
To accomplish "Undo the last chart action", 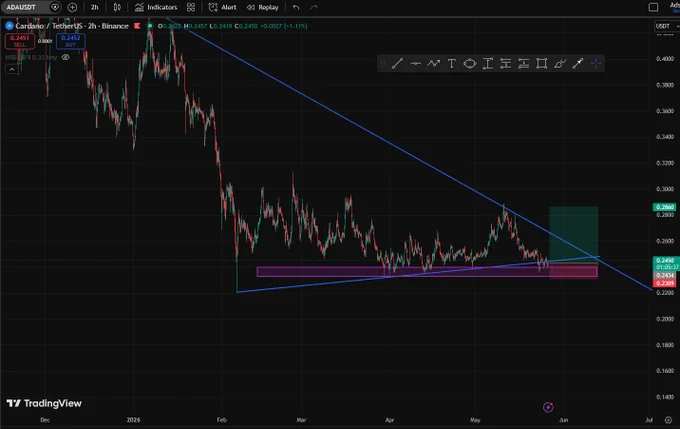I will (x=296, y=7).
